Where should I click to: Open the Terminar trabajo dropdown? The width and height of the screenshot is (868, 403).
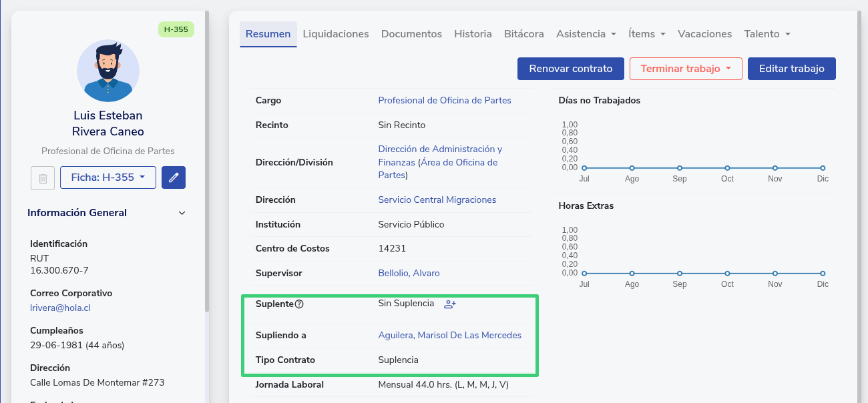tap(686, 69)
